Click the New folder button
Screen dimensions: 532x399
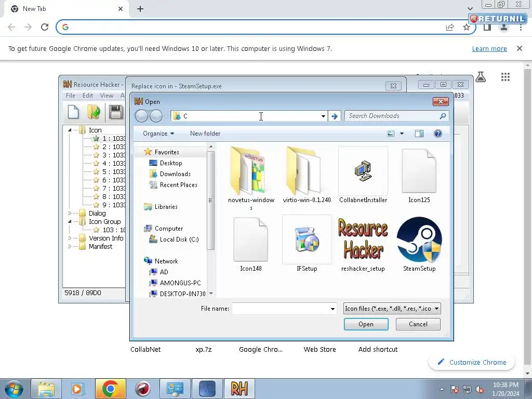tap(205, 134)
